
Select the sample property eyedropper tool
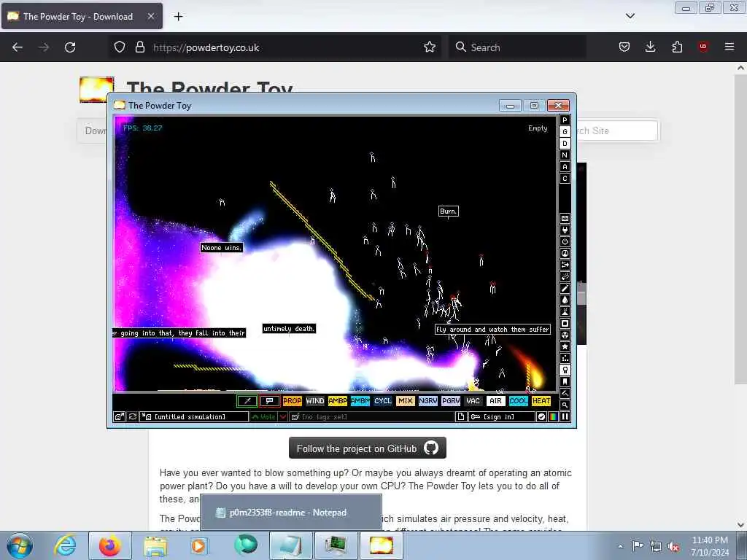tap(247, 401)
